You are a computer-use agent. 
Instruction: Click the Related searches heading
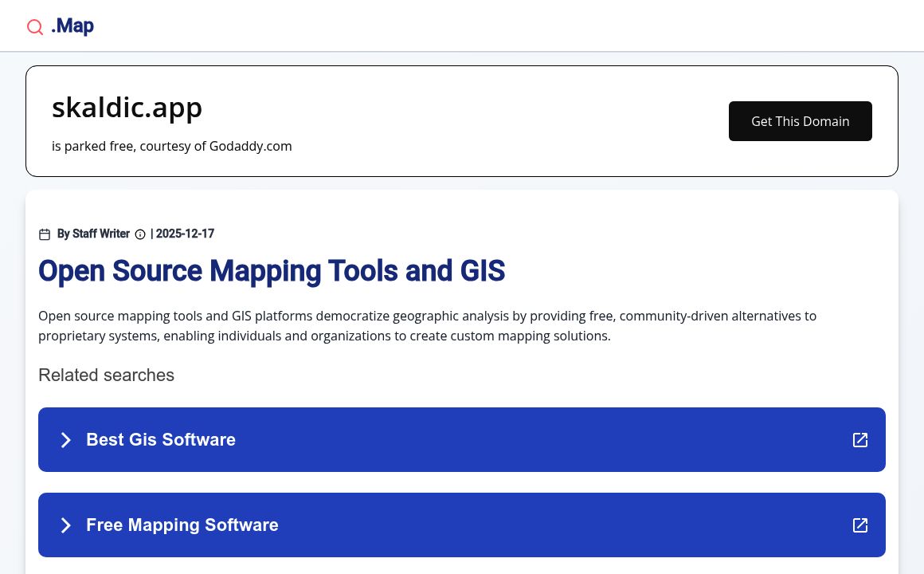pyautogui.click(x=106, y=375)
